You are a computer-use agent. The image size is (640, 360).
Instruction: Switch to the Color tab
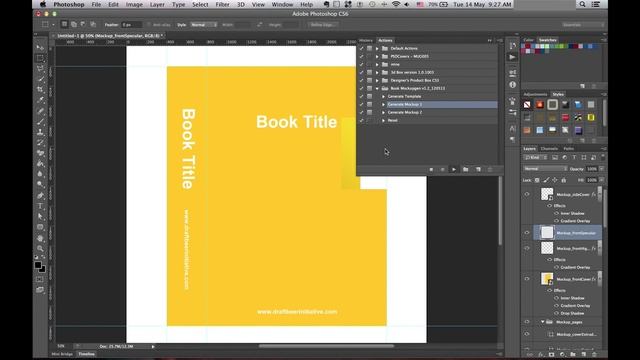(x=529, y=40)
